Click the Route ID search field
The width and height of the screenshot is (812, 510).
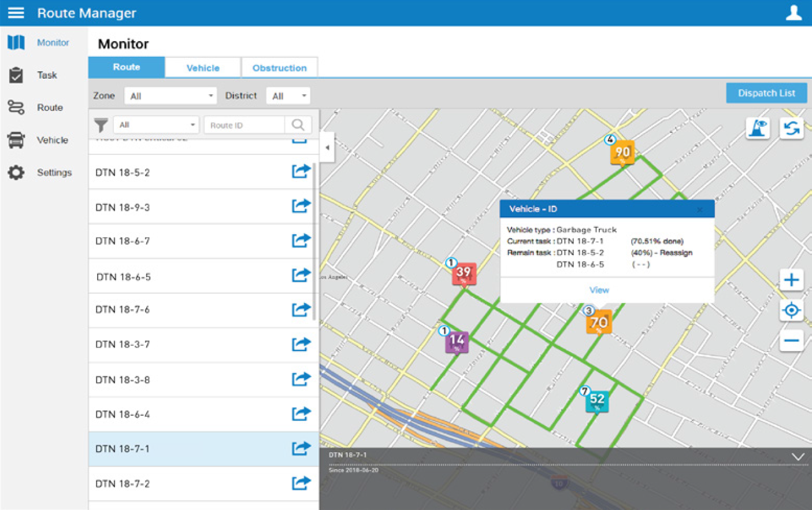244,125
